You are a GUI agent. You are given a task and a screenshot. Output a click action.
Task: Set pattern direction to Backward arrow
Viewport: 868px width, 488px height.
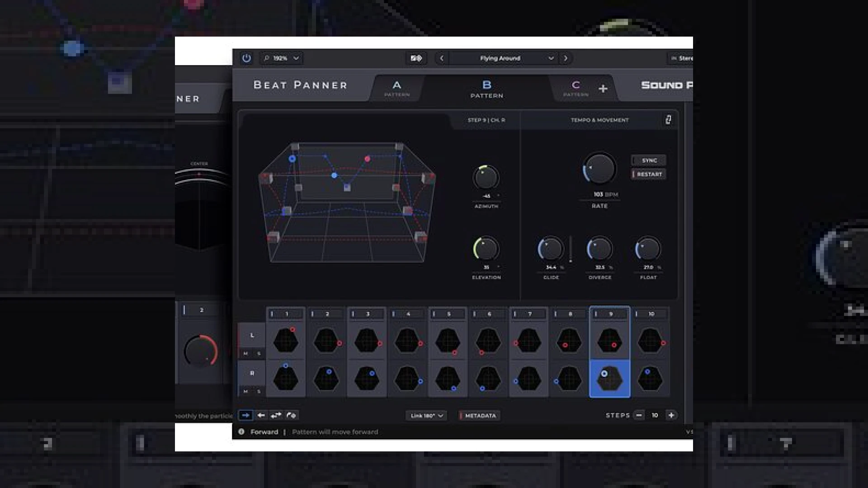tap(261, 415)
